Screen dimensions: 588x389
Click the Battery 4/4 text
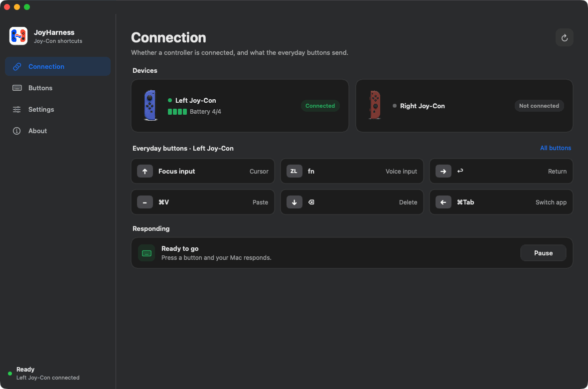pos(205,112)
